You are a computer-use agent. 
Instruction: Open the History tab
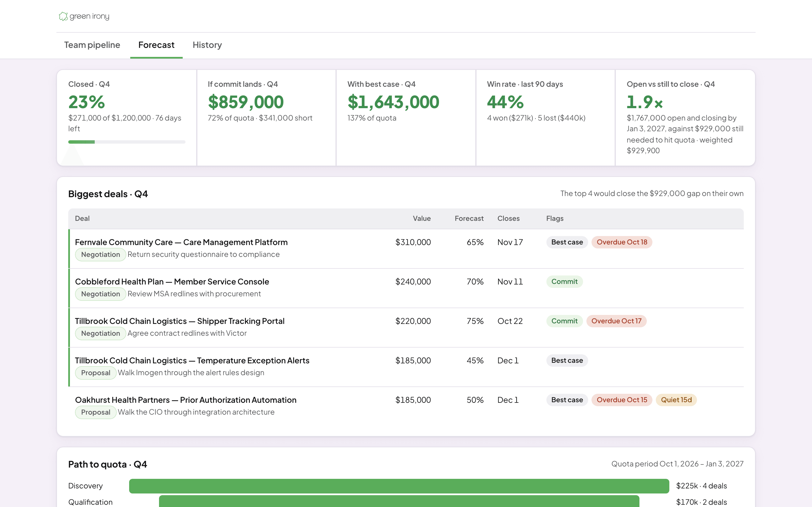(207, 45)
